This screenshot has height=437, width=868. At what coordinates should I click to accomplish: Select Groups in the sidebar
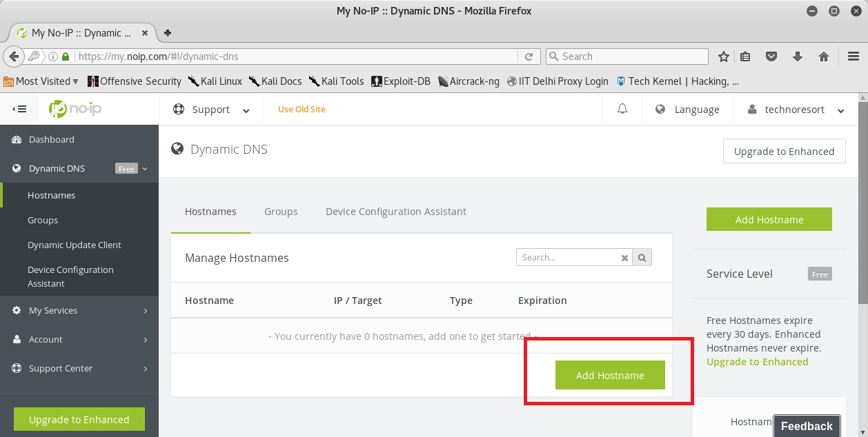click(79, 220)
